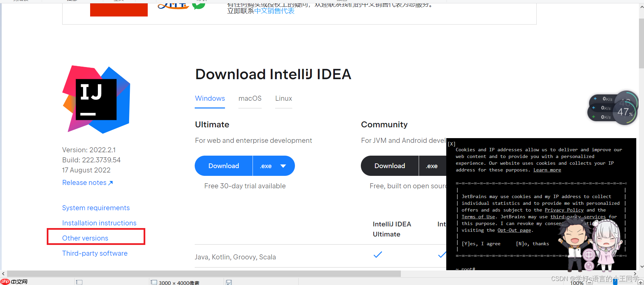644x285 pixels.
Task: Click the zoom in plus button
Action: (640, 282)
